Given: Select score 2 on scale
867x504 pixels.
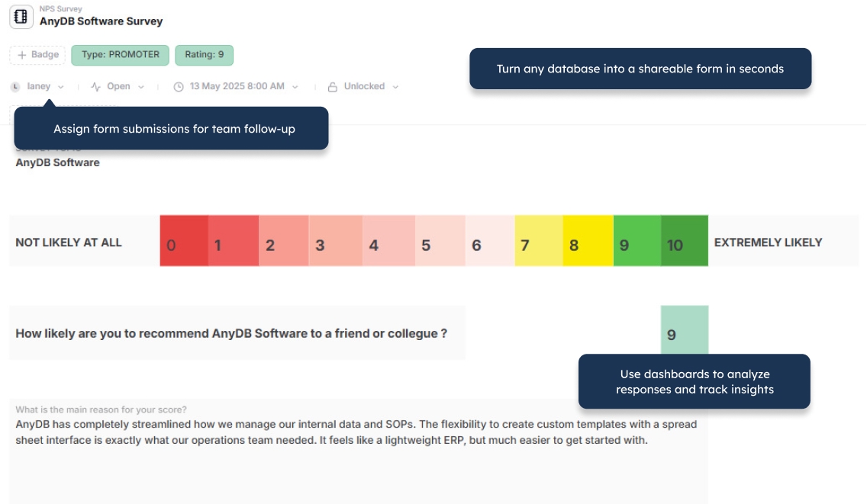Looking at the screenshot, I should tap(284, 241).
